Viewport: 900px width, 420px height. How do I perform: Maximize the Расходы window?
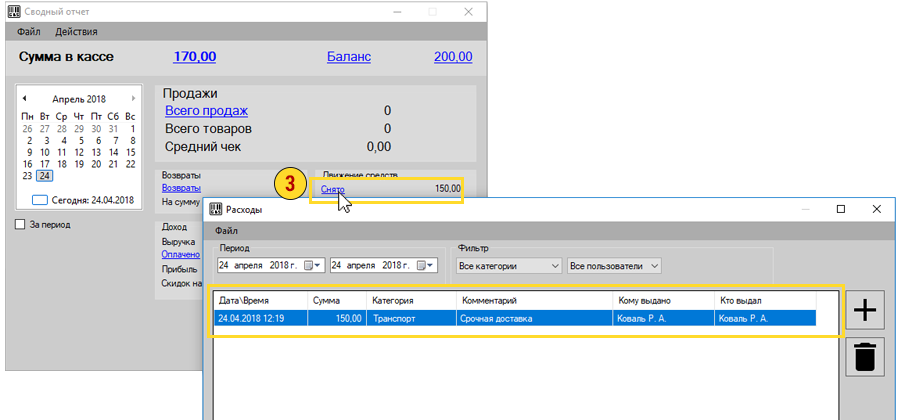click(841, 209)
